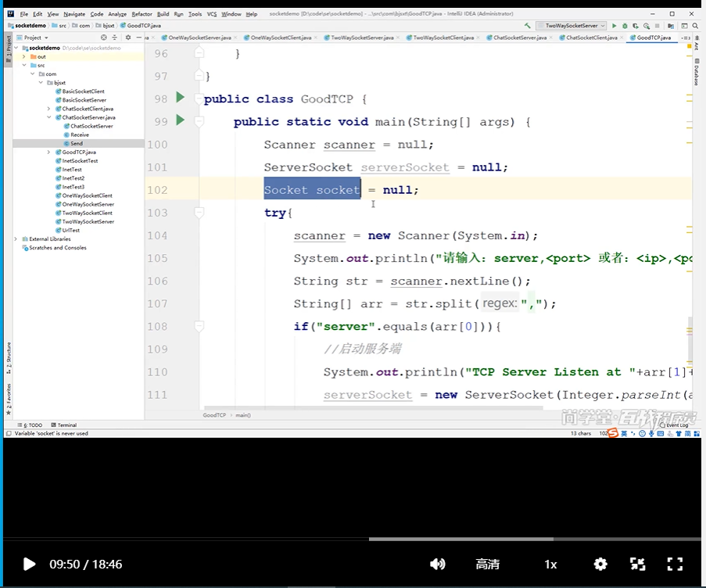Image resolution: width=706 pixels, height=588 pixels.
Task: Change video quality 高清 button
Action: click(x=488, y=564)
